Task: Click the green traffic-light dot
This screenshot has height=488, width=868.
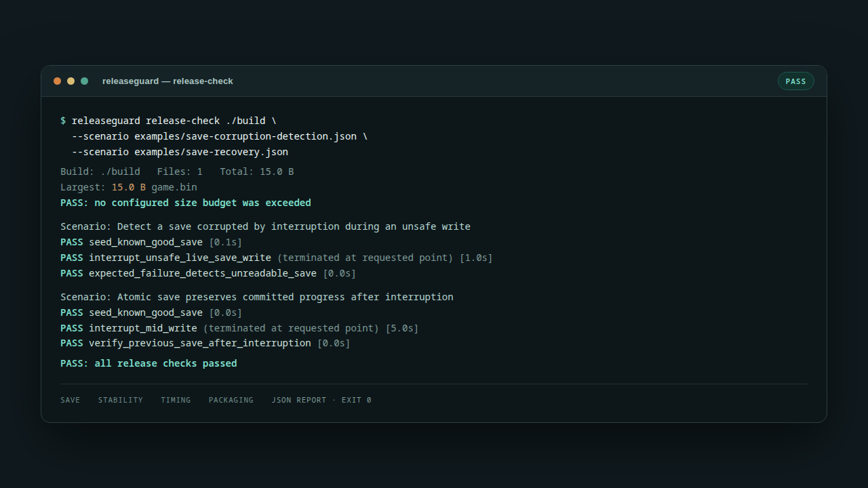Action: click(84, 81)
